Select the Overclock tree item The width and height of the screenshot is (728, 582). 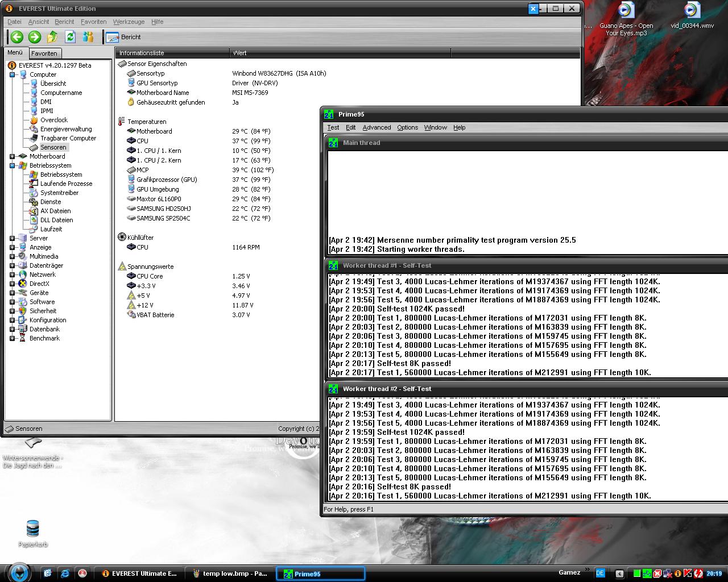tap(54, 120)
